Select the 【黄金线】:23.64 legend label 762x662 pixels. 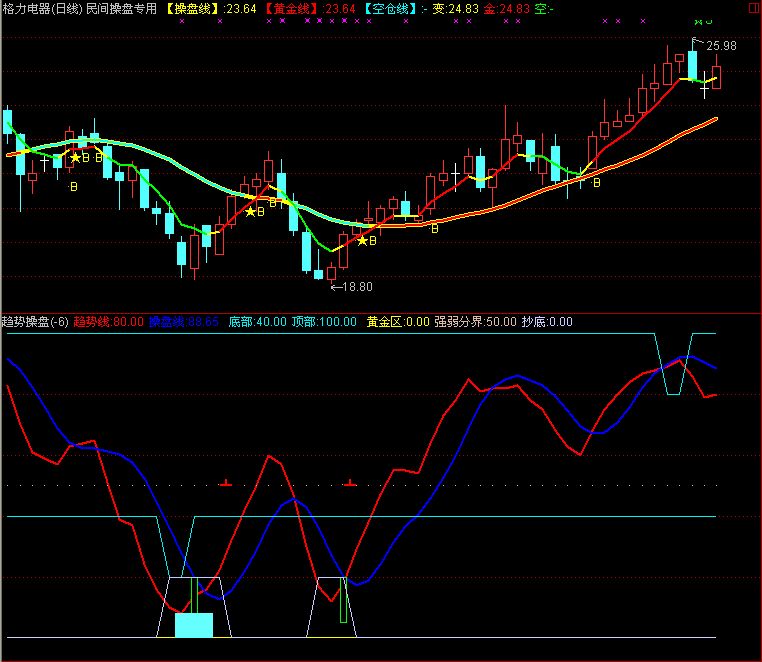click(310, 9)
